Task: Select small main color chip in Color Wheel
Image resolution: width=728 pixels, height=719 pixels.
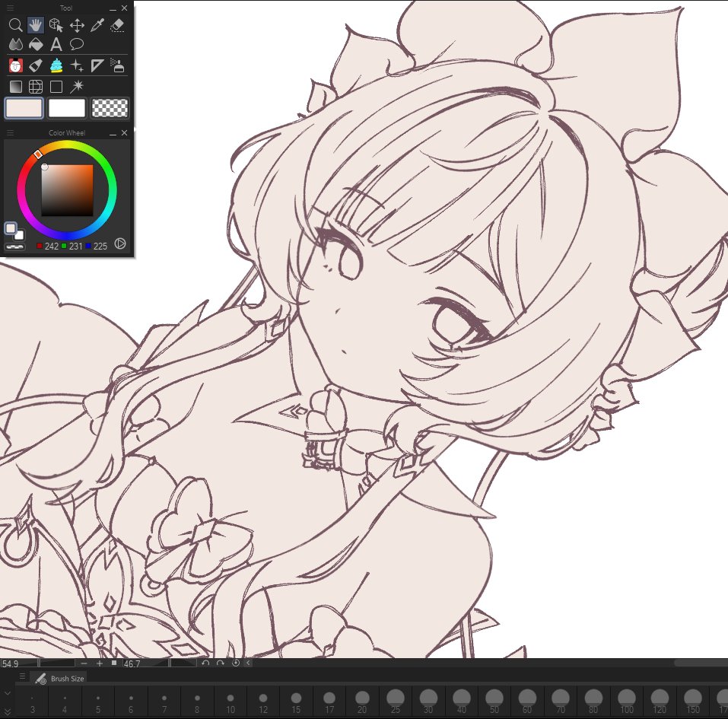Action: point(10,228)
